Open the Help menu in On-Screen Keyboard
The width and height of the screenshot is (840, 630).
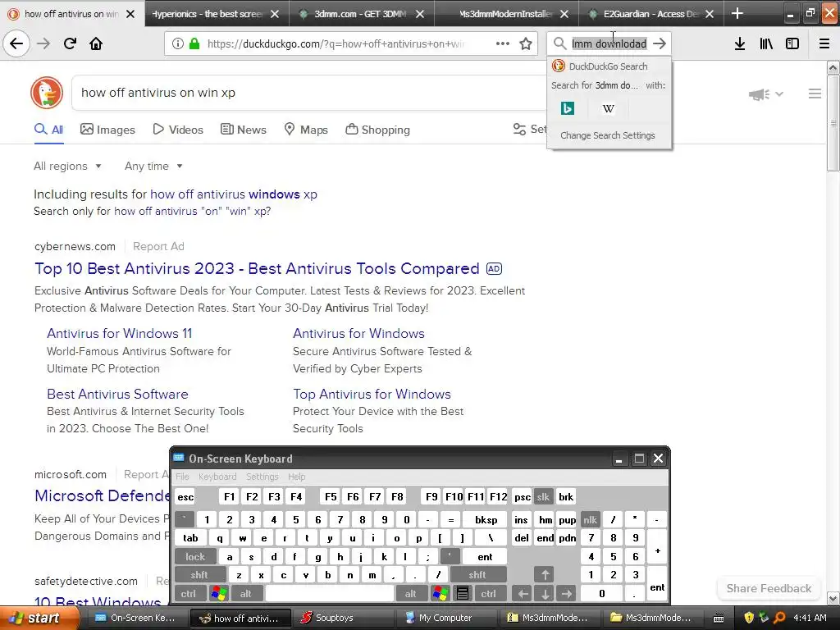coord(296,477)
